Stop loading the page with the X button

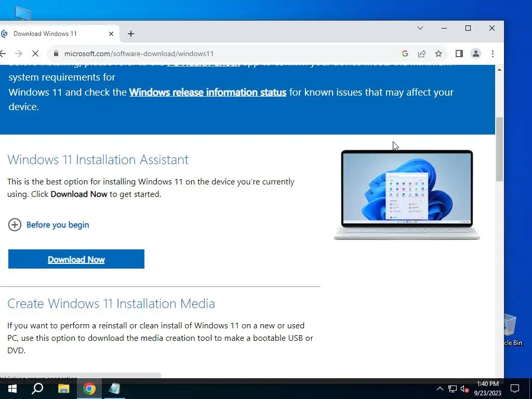click(35, 54)
